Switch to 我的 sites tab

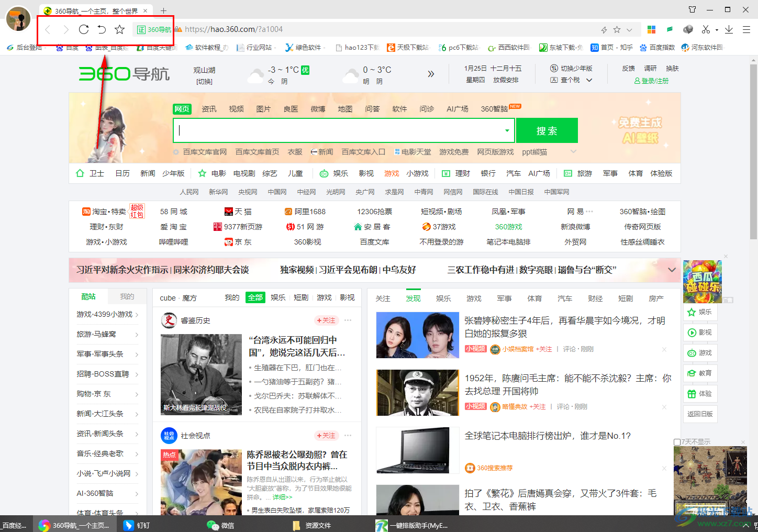(127, 296)
